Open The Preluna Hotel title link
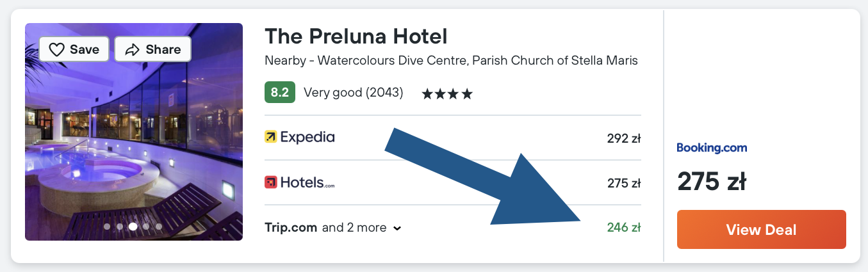Screen dimensions: 868x272 pyautogui.click(x=356, y=36)
